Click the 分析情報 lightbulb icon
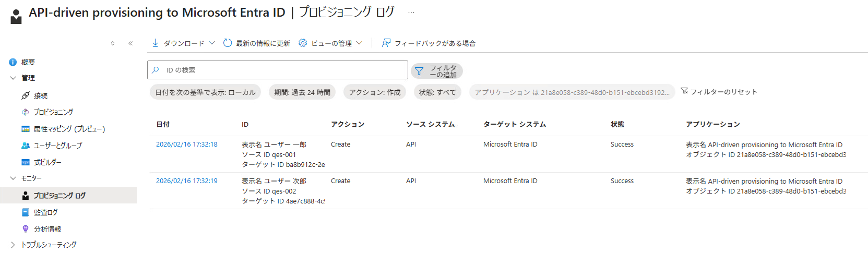 coord(26,229)
